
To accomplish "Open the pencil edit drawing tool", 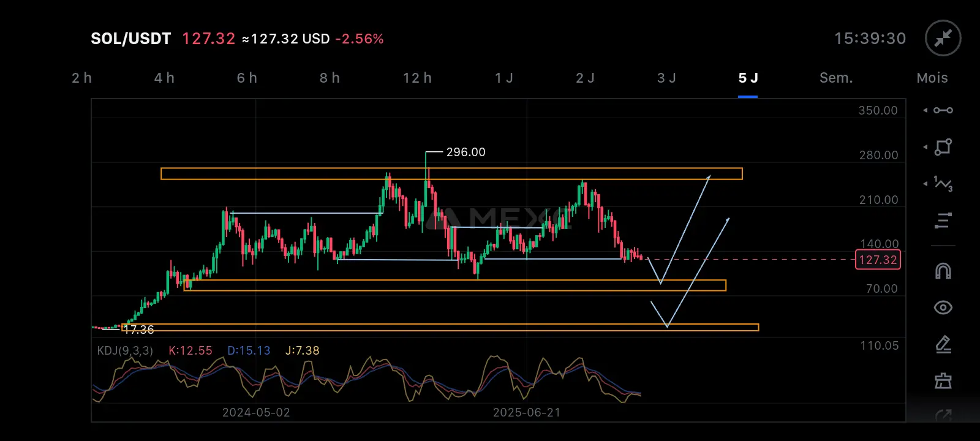I will tap(943, 345).
